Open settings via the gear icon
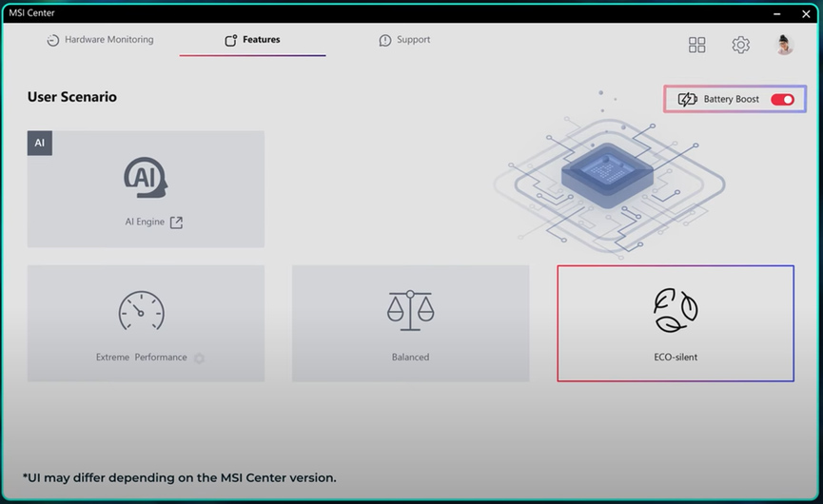The width and height of the screenshot is (823, 504). (x=740, y=45)
